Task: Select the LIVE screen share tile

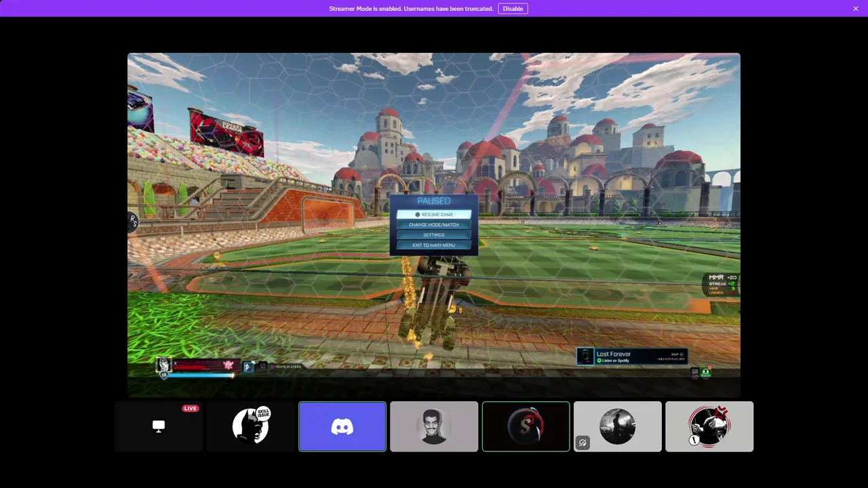Action: (159, 426)
